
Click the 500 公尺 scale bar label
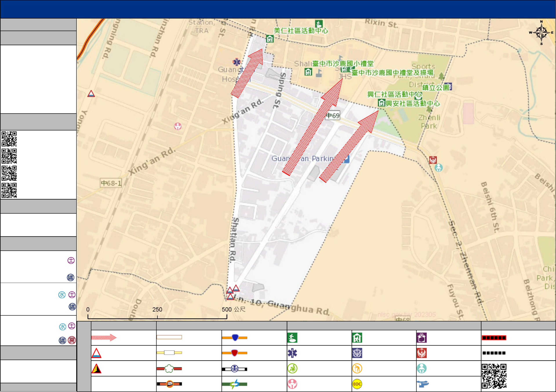pyautogui.click(x=234, y=309)
